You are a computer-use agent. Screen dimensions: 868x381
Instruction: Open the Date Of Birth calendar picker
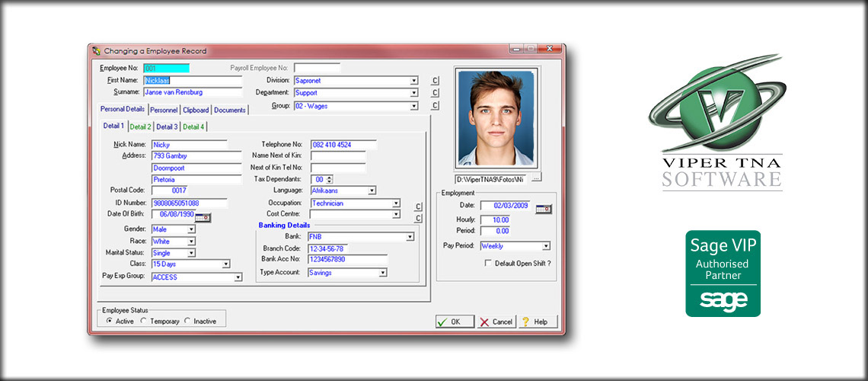point(203,218)
